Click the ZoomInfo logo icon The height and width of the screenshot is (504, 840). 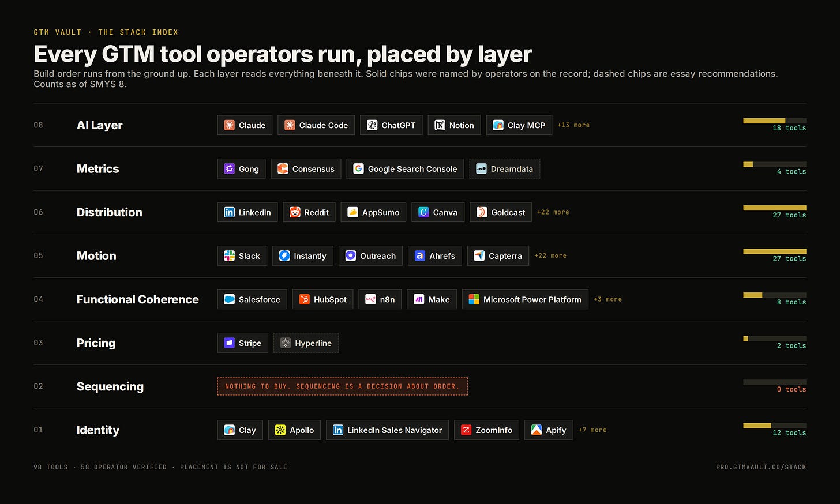[x=466, y=430]
